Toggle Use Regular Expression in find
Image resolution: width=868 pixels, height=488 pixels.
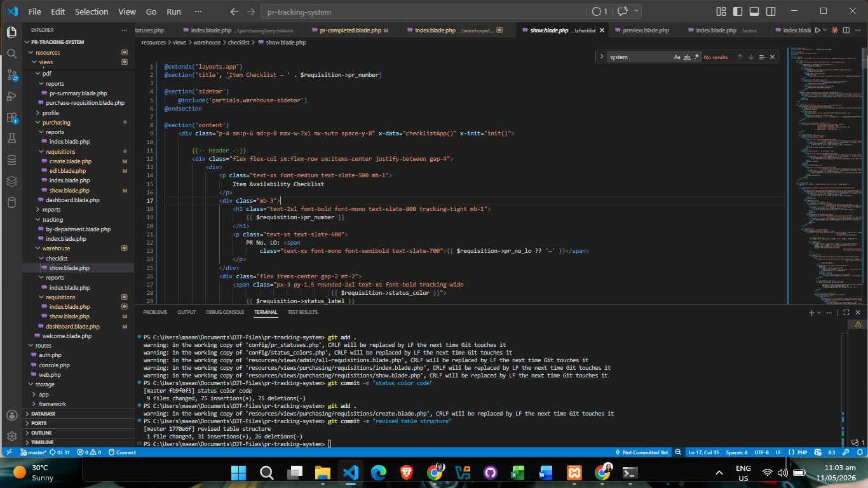tap(696, 57)
